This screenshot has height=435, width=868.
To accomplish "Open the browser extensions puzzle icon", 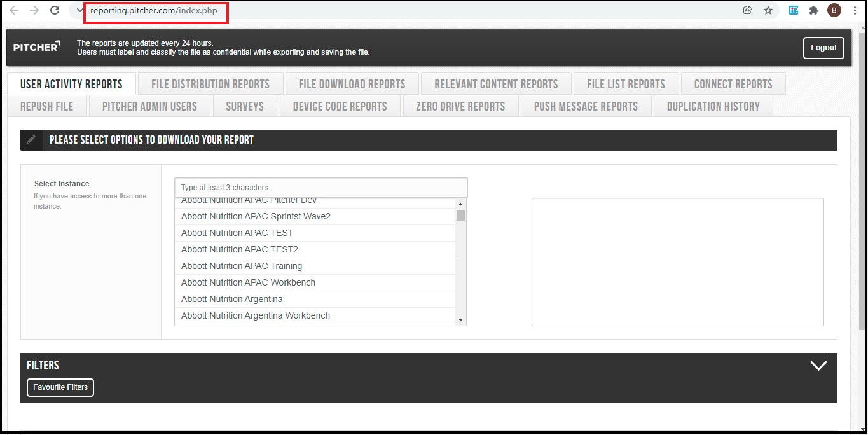I will click(x=813, y=10).
